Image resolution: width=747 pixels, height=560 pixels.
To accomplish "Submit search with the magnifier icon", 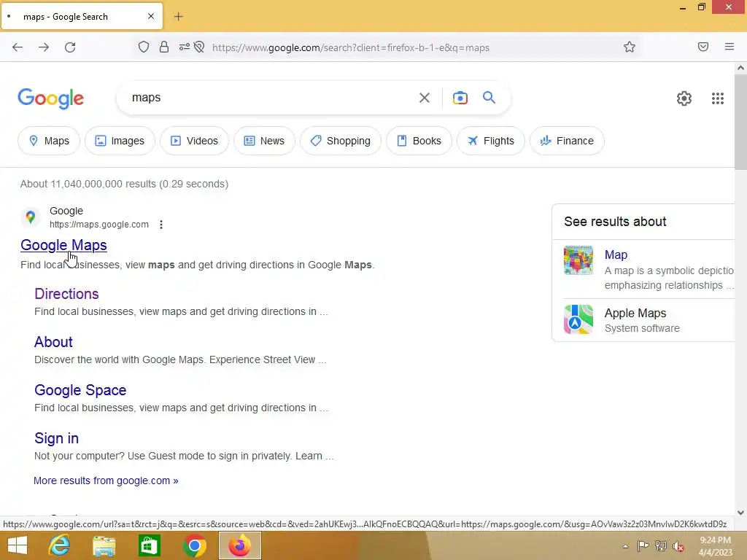I will [489, 98].
